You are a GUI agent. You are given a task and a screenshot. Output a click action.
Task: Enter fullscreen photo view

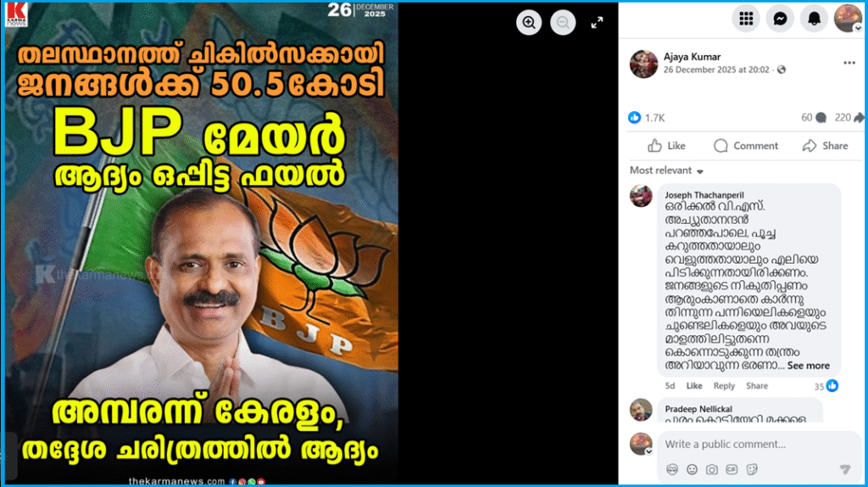click(597, 23)
